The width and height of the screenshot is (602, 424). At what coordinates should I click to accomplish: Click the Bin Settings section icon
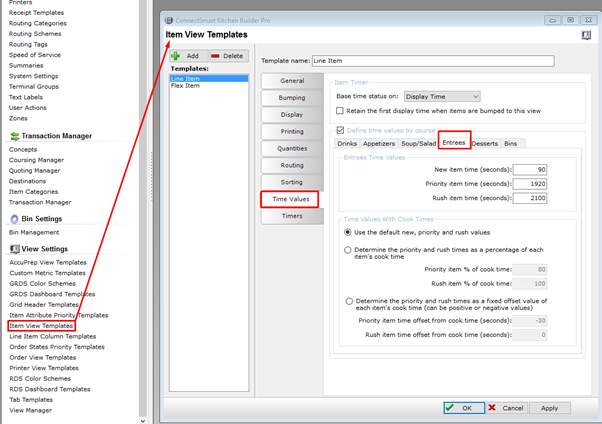point(14,218)
